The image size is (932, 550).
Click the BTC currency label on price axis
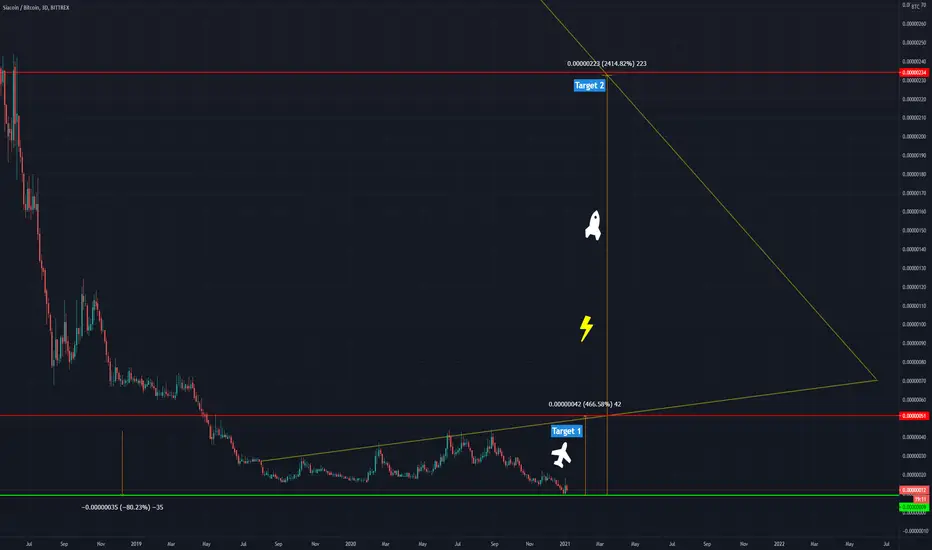915,7
